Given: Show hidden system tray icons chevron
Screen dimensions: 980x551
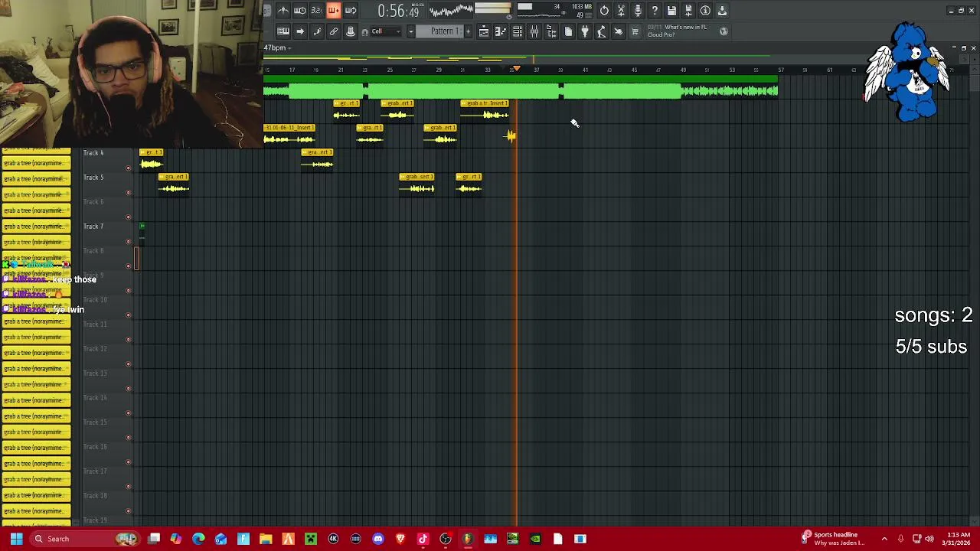Looking at the screenshot, I should (x=884, y=539).
